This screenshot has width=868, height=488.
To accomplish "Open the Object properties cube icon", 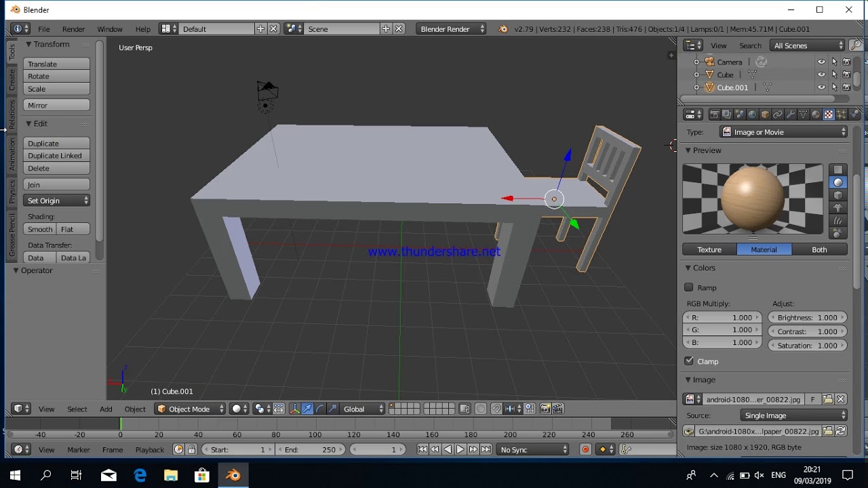I will (765, 115).
